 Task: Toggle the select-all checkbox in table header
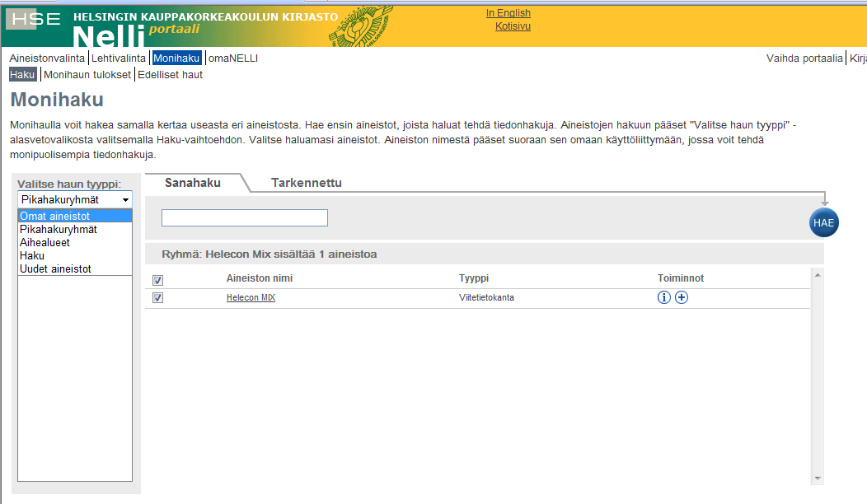pos(157,280)
